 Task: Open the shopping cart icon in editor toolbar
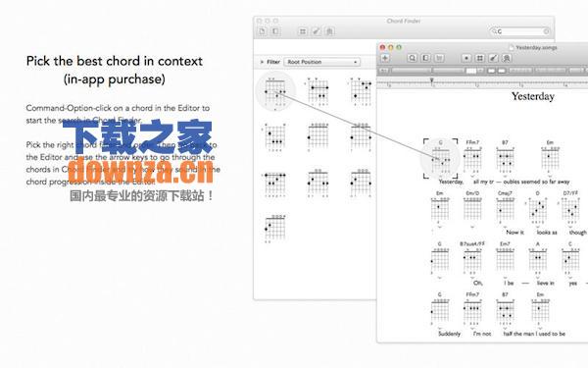[x=439, y=58]
